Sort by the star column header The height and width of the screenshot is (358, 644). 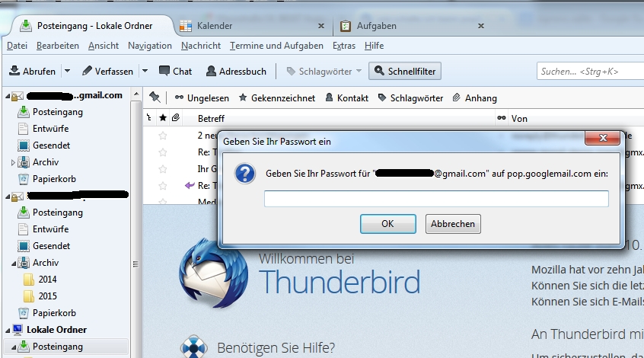(x=163, y=118)
